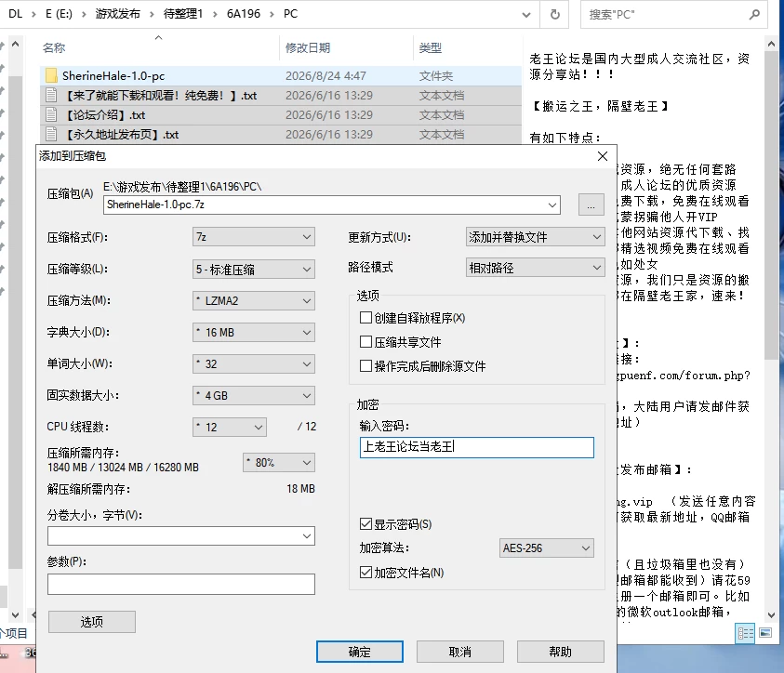
Task: Open the 分卷大小 combo box
Action: 181,536
